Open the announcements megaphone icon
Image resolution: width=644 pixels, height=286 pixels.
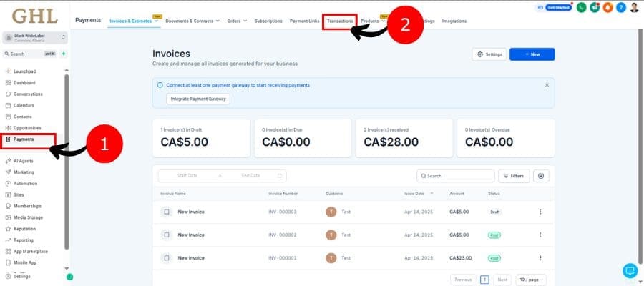click(x=595, y=7)
